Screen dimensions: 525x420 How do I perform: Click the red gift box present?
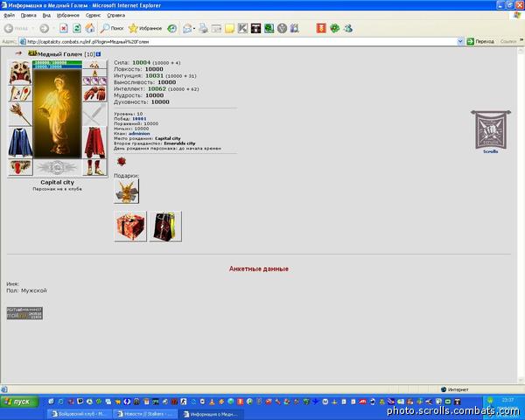coord(130,226)
